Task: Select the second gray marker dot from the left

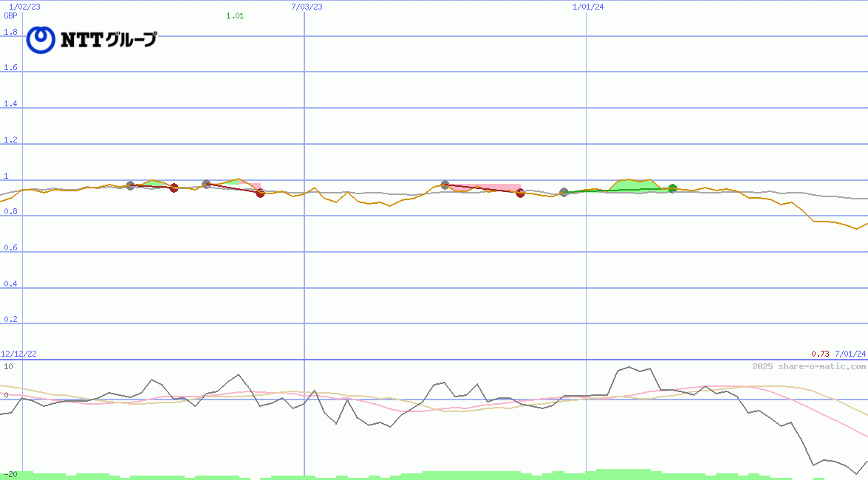Action: tap(206, 184)
